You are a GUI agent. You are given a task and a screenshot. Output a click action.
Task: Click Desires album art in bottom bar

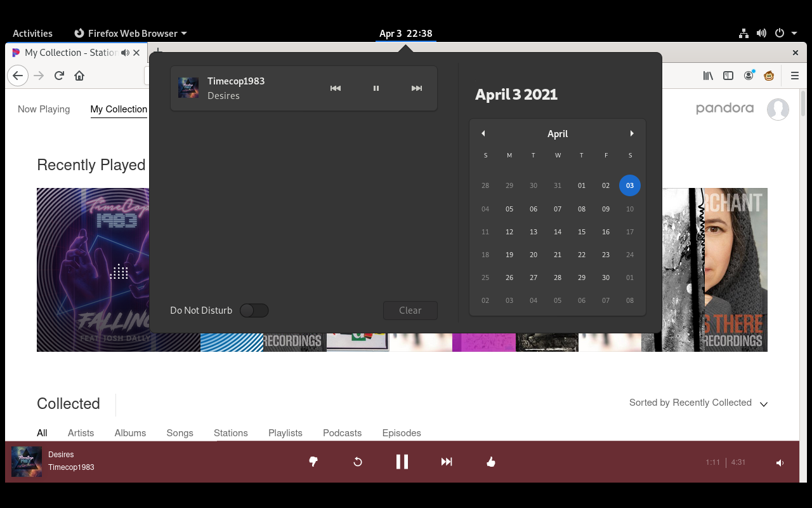(x=27, y=462)
